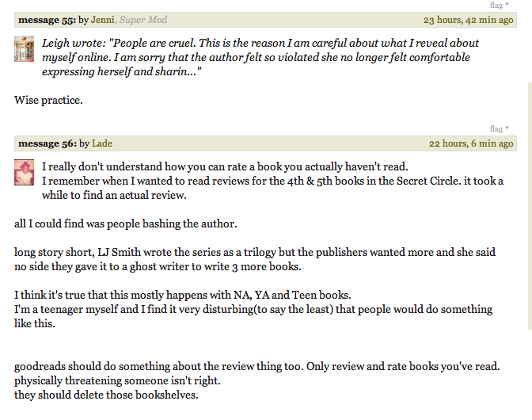Click the sentence 'they should delete those bookshelves'
The image size is (532, 420).
click(x=106, y=395)
